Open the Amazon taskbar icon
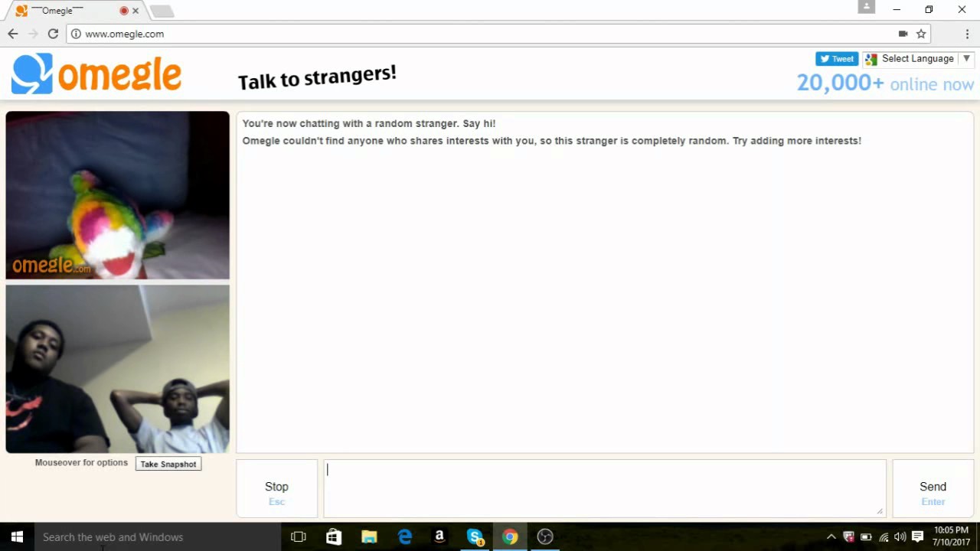The width and height of the screenshot is (980, 551). [439, 537]
